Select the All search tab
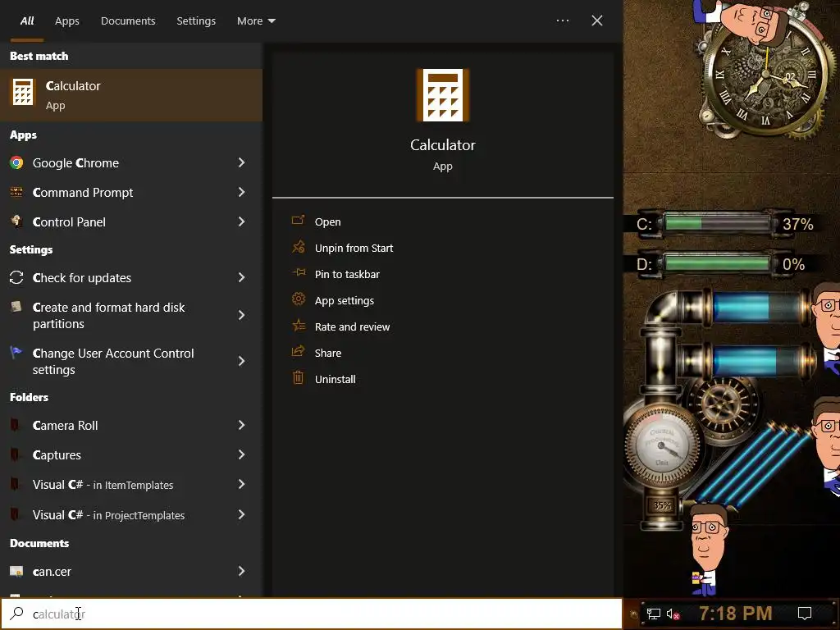Screen dimensions: 840x630 27,21
